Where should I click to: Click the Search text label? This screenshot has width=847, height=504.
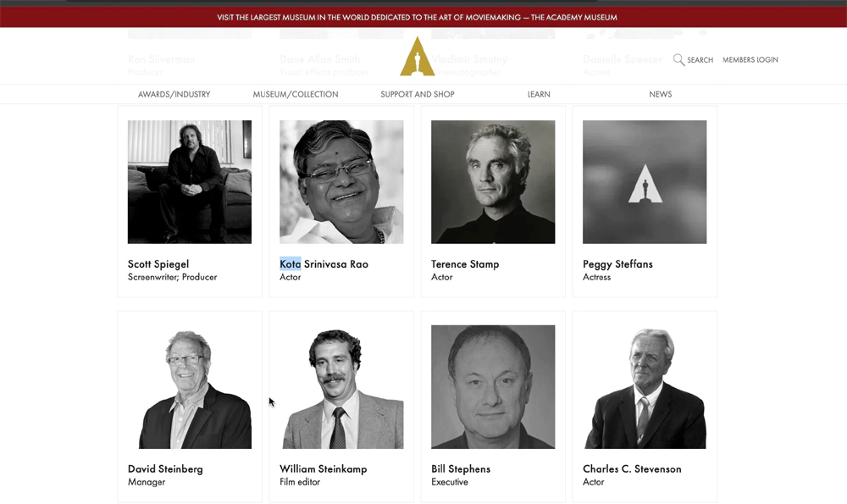click(700, 60)
